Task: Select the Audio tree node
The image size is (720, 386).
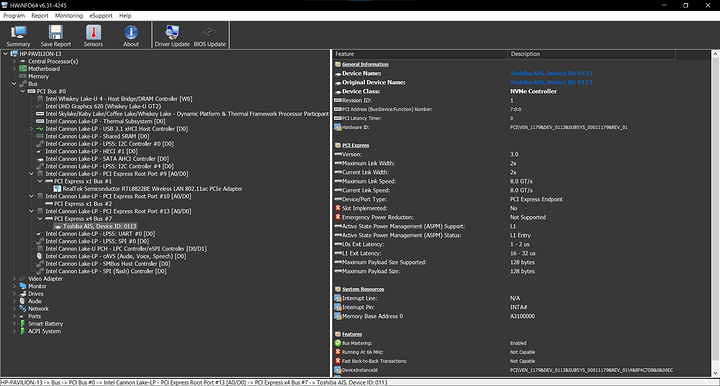Action: [x=35, y=301]
